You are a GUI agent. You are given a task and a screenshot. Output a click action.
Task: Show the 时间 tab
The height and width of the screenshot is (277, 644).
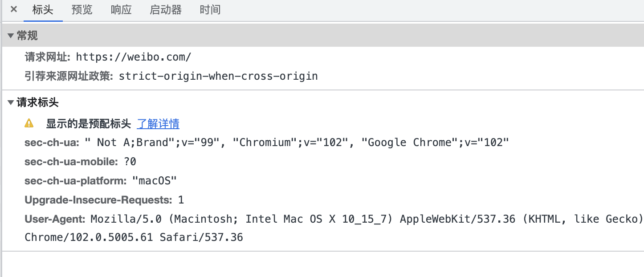pyautogui.click(x=210, y=10)
